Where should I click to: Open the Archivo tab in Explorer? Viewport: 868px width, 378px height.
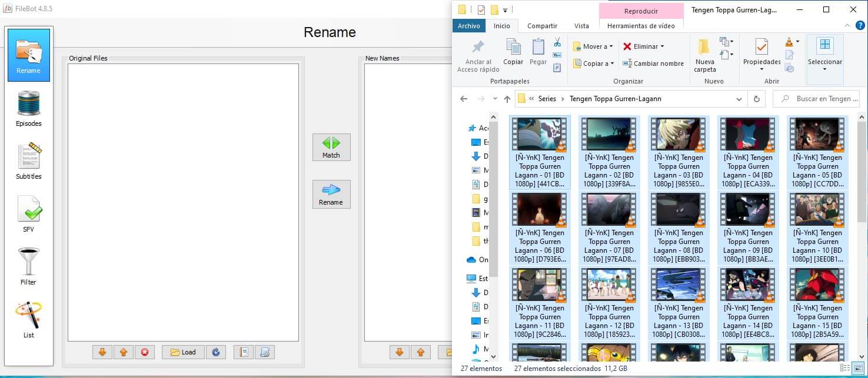469,26
